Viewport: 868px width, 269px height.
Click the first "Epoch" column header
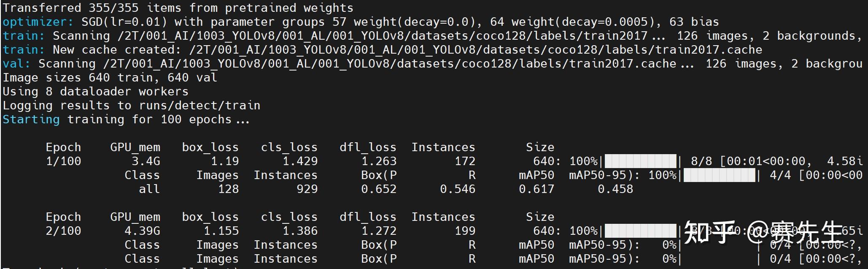tap(63, 147)
